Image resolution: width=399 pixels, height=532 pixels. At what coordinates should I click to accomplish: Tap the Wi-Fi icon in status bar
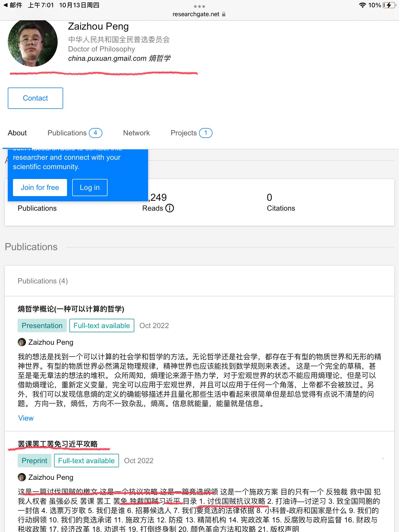[362, 5]
